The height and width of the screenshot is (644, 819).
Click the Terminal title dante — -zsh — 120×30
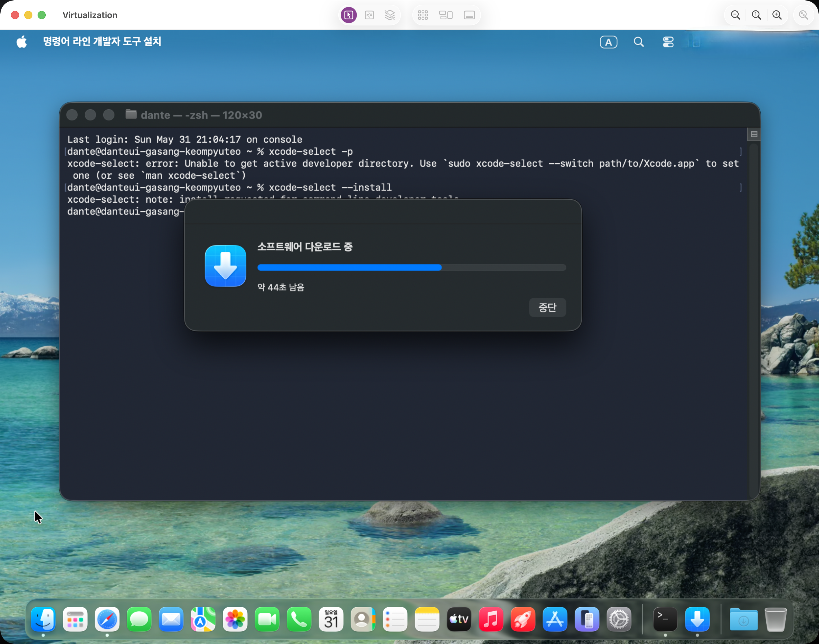click(202, 115)
